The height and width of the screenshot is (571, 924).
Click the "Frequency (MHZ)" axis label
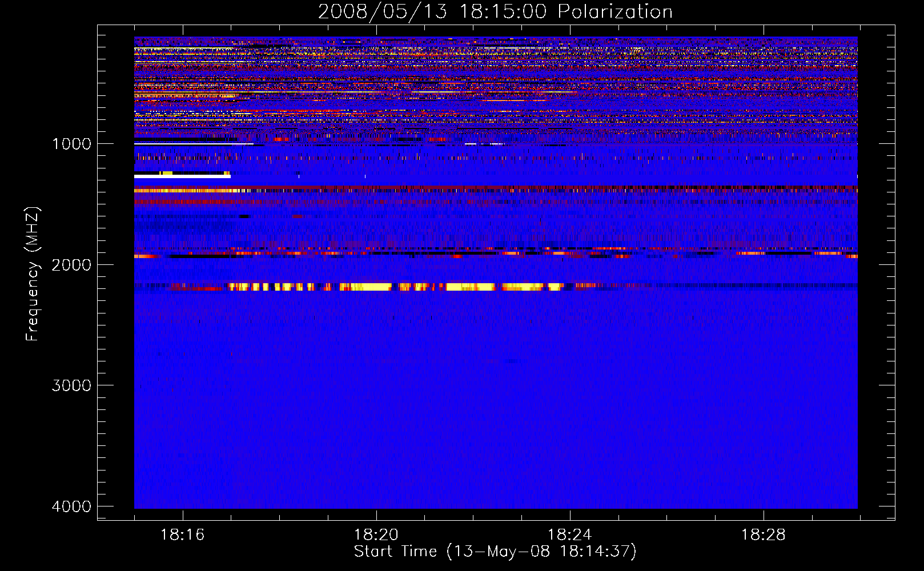[x=33, y=274]
